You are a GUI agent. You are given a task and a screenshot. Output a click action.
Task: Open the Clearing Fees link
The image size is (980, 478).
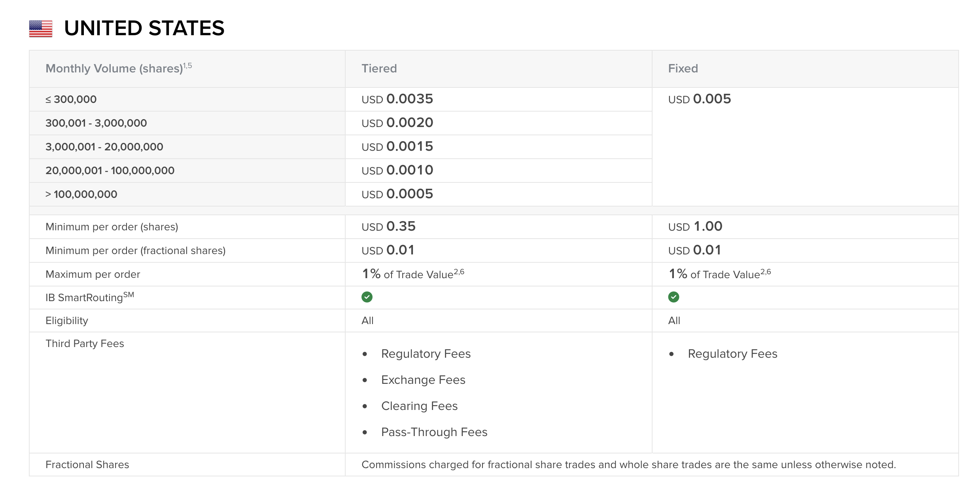pos(419,406)
